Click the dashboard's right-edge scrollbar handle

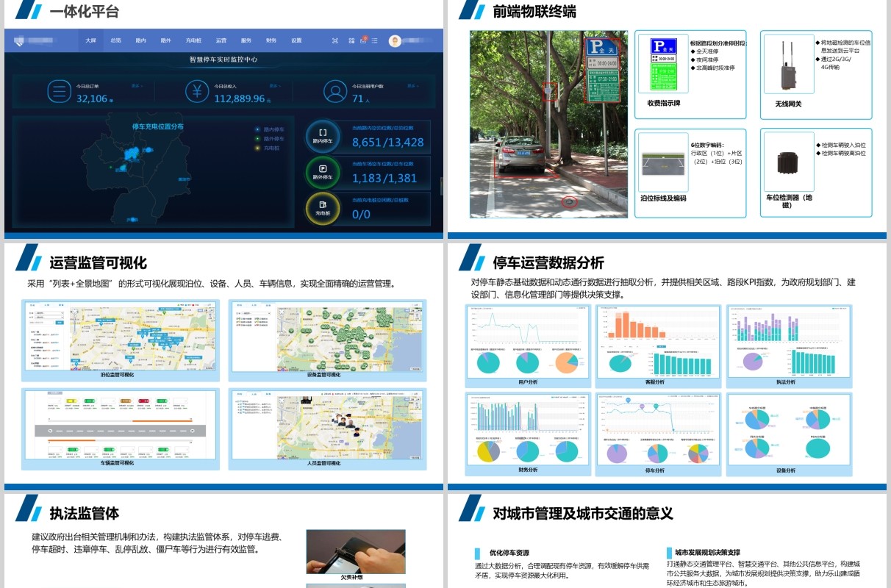(x=441, y=185)
